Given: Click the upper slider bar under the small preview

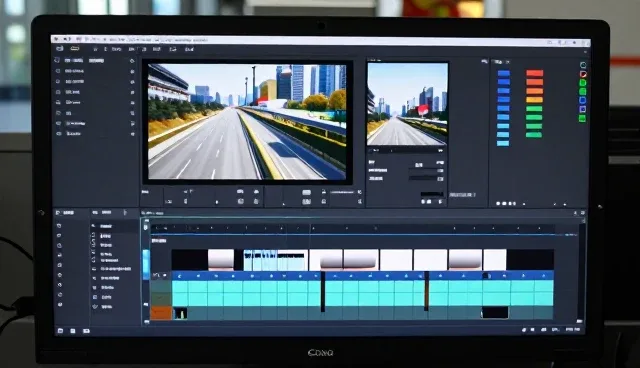Looking at the screenshot, I should point(426,171).
